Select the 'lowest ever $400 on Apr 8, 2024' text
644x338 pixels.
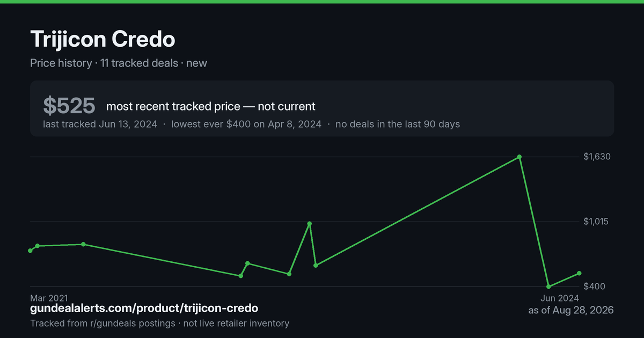246,124
